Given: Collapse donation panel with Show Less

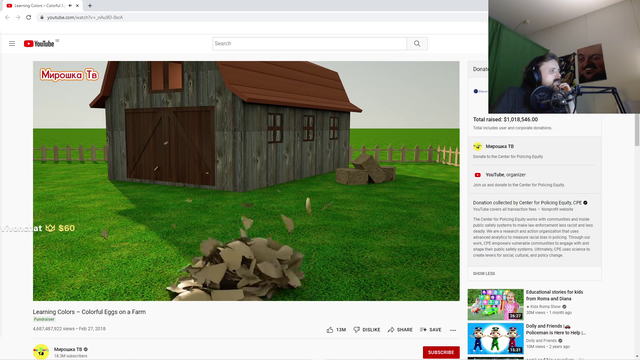Looking at the screenshot, I should [x=484, y=273].
